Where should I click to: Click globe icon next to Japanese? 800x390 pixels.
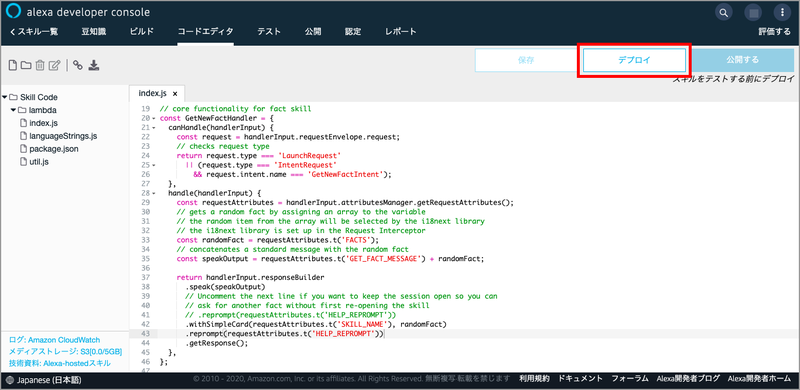[x=11, y=380]
